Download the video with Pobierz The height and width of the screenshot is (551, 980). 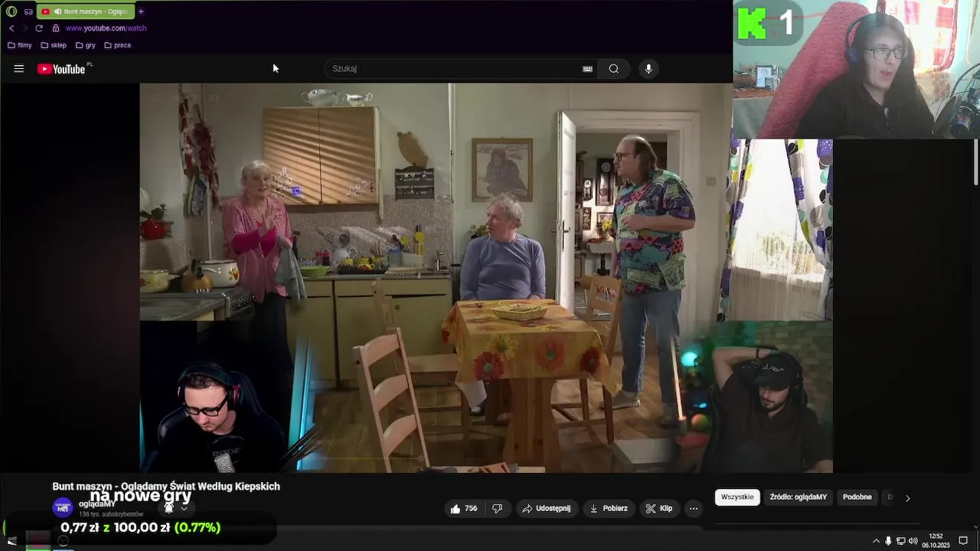tap(609, 508)
